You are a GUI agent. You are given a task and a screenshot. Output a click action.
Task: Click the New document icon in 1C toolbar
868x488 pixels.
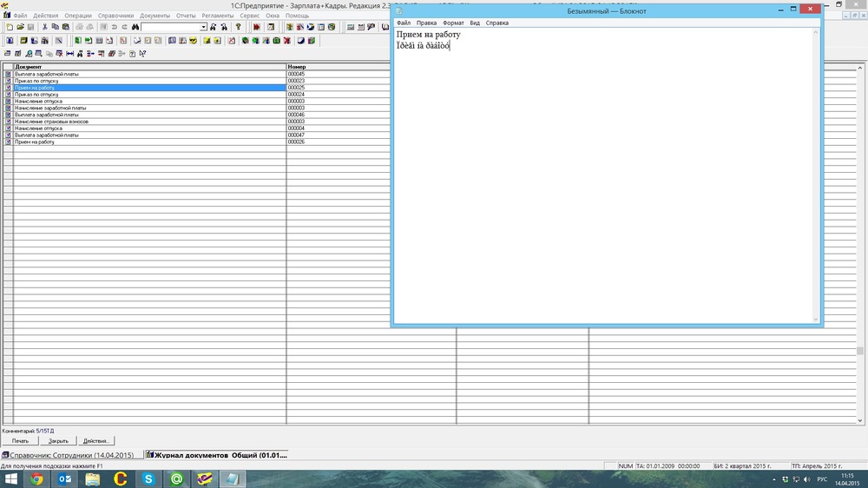tap(10, 27)
